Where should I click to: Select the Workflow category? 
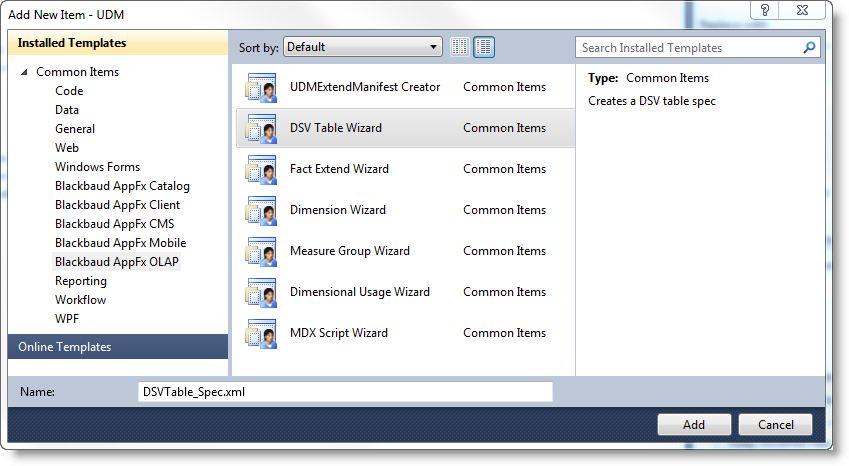coord(80,300)
